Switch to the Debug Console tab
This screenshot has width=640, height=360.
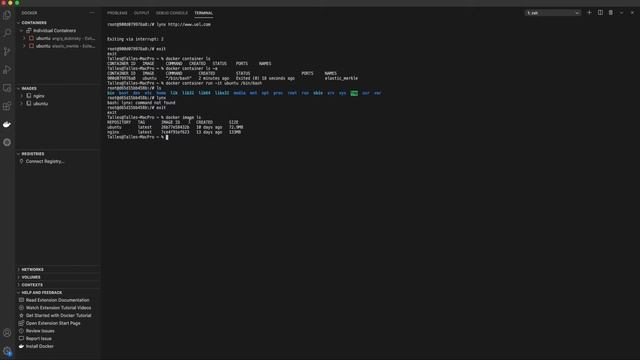pyautogui.click(x=172, y=13)
